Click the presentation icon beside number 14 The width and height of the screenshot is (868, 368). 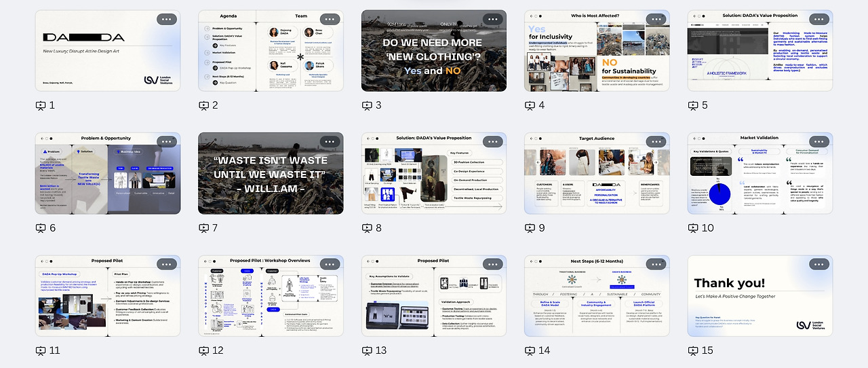(530, 351)
